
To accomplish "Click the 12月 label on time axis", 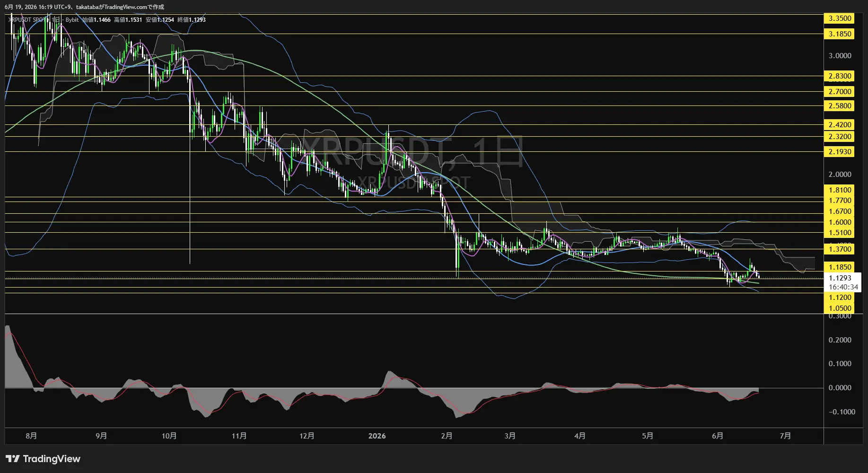I will (307, 436).
